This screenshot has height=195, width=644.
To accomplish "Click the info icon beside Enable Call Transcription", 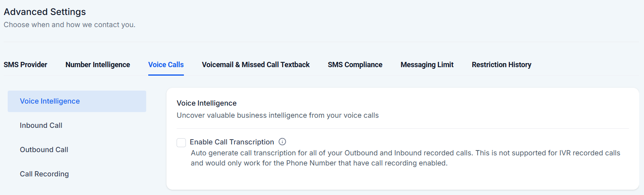I will [x=282, y=142].
